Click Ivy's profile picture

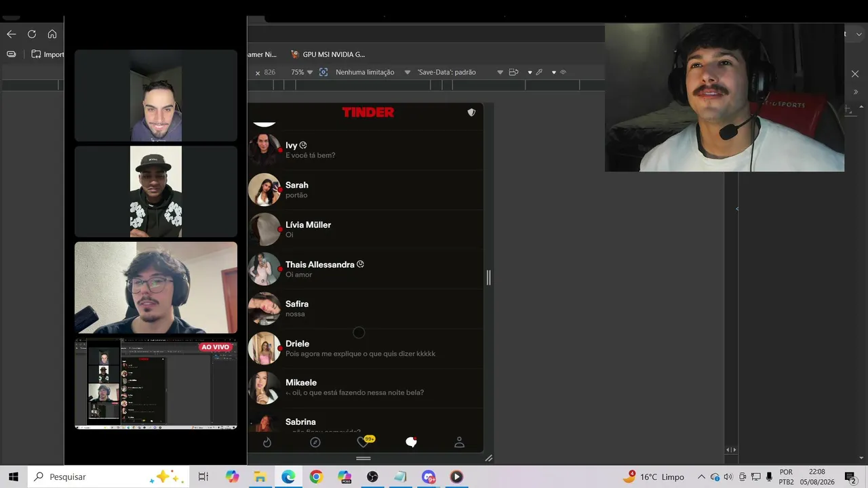tap(264, 150)
